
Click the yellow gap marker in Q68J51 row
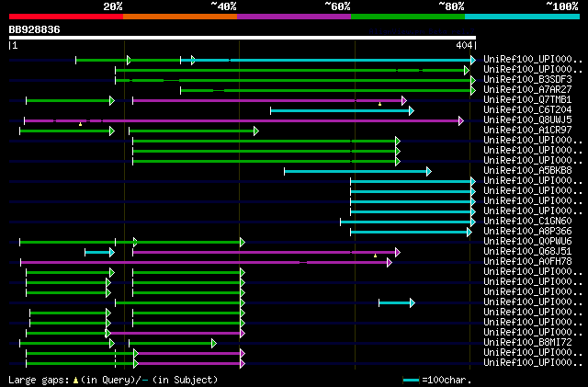(375, 256)
